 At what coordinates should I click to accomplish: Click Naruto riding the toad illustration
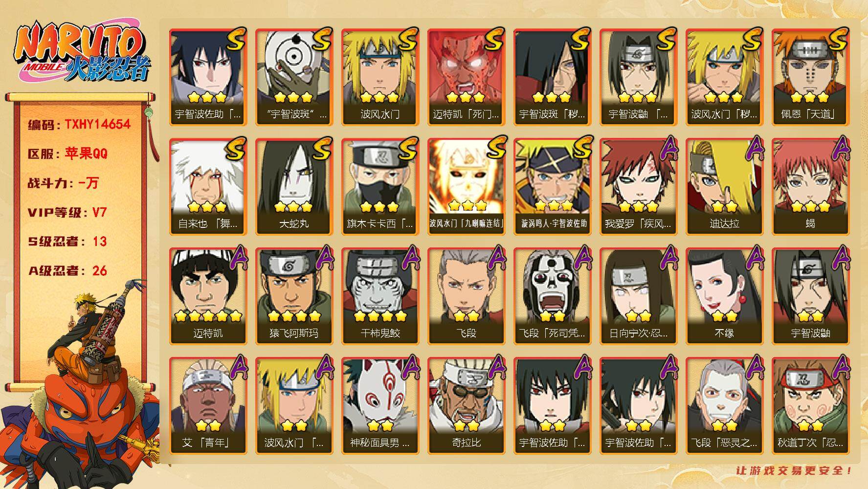point(81,384)
